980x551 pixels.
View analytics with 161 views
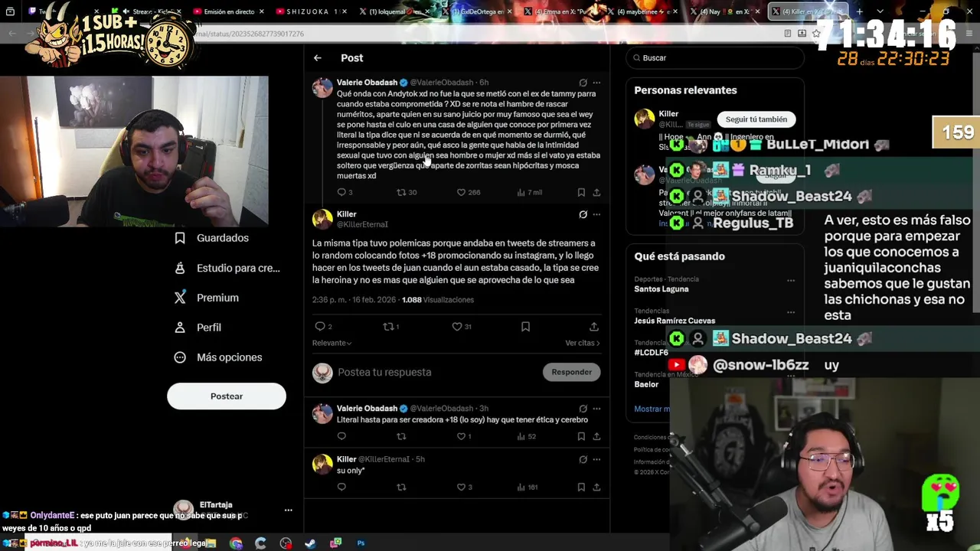[528, 487]
